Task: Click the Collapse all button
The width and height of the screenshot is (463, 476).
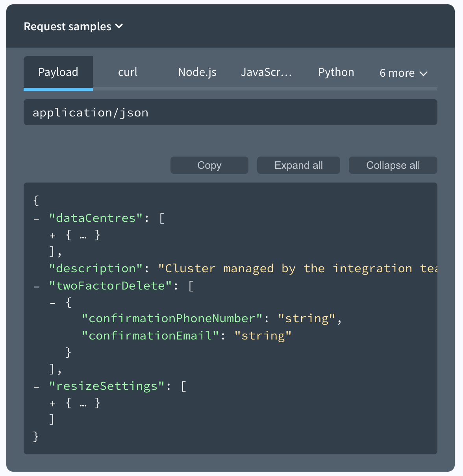Action: point(393,165)
